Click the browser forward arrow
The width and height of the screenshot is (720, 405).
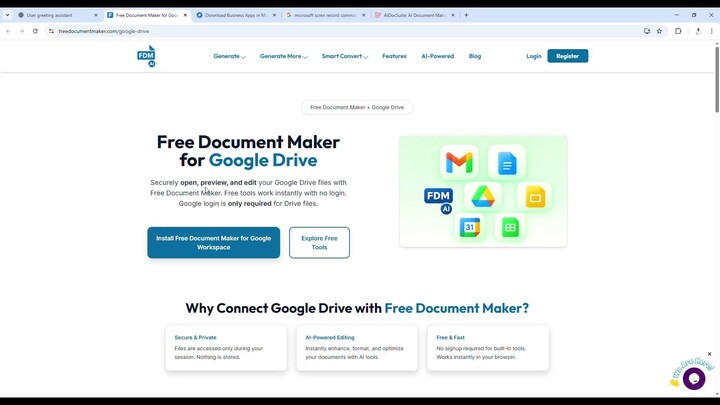point(22,31)
